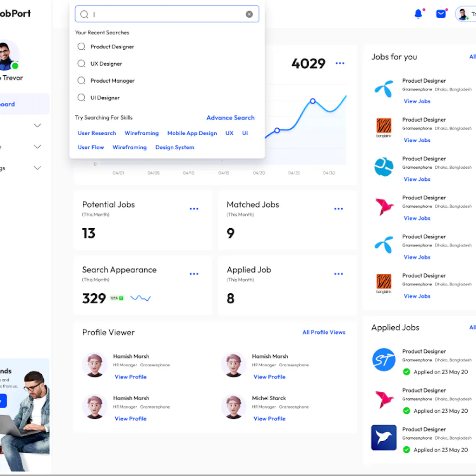
Task: Open Matched Jobs three-dot menu
Action: 338,209
